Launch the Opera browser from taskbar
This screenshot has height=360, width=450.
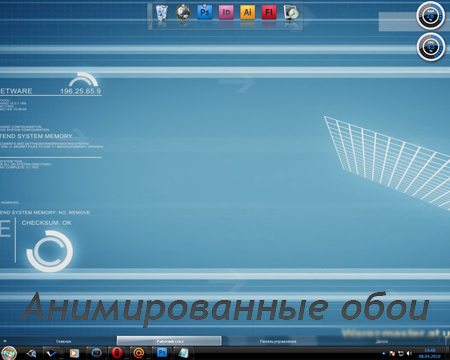click(117, 353)
